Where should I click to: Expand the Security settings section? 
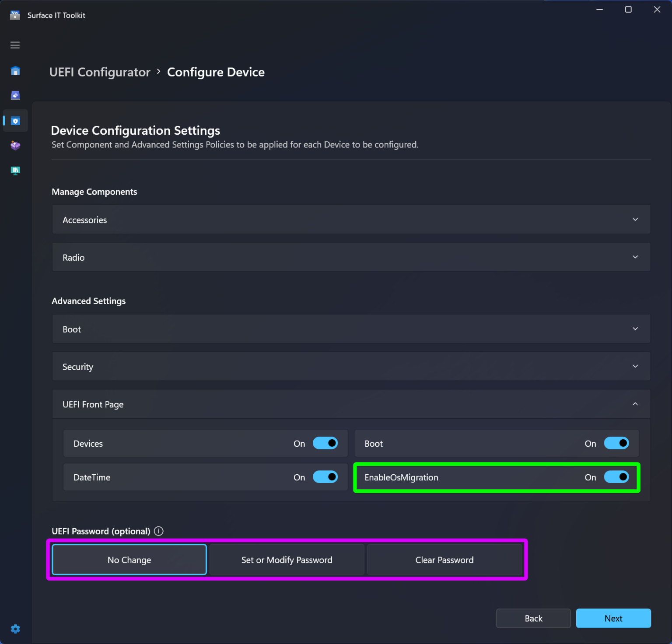click(x=635, y=366)
